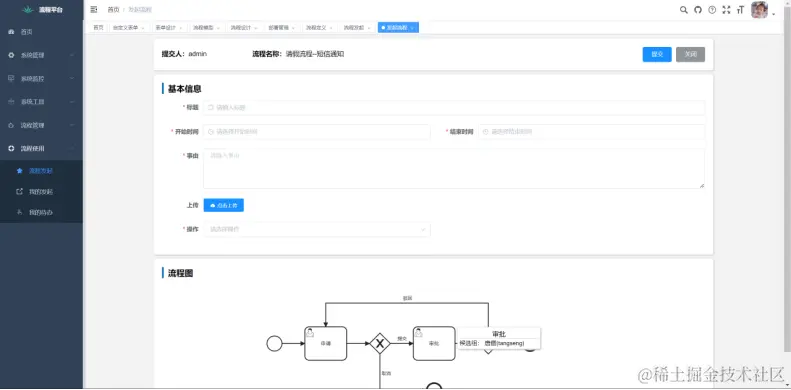Click the 系统工具 toolbox icon in sidebar
The width and height of the screenshot is (791, 390).
11,102
